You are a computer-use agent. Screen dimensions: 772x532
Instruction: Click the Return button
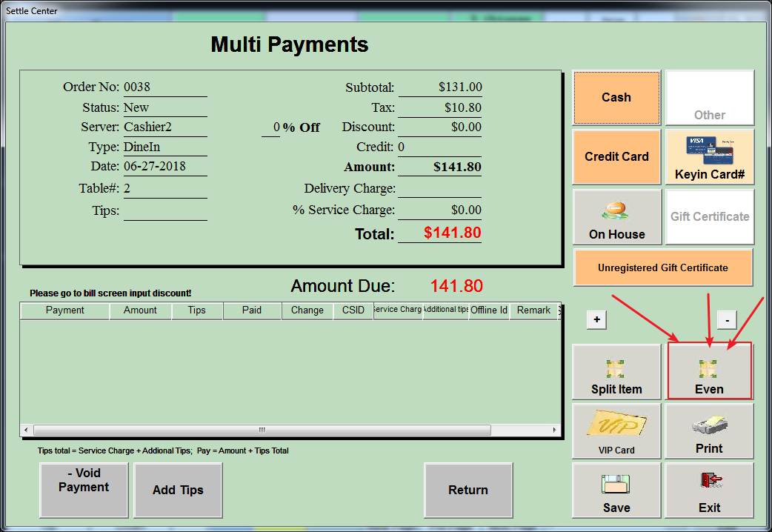(468, 490)
